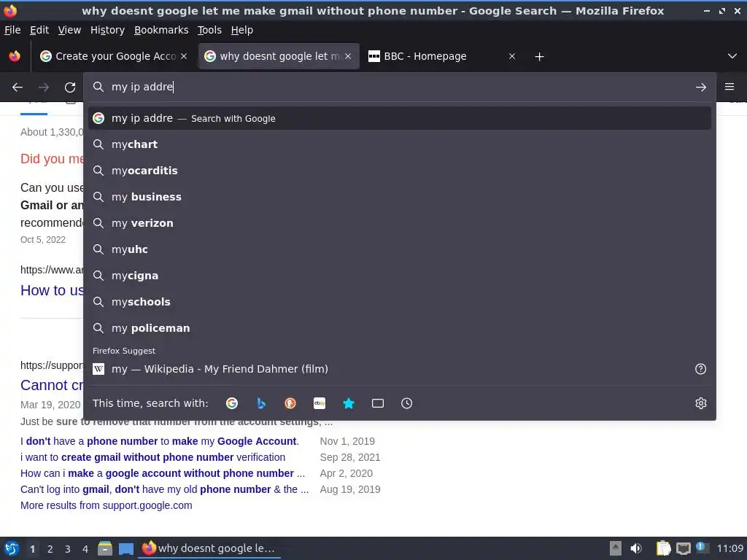Open 'I don't have a phone number' result link

pos(160,441)
